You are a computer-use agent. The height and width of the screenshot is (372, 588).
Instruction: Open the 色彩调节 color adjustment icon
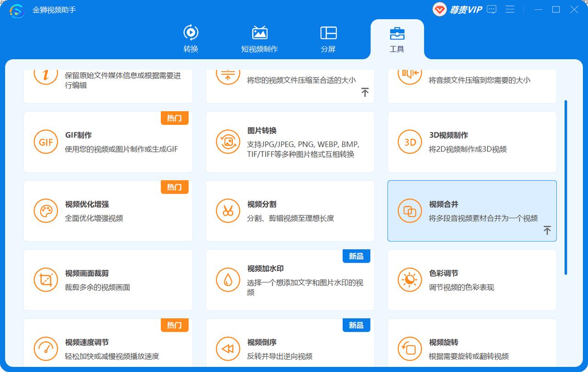409,279
